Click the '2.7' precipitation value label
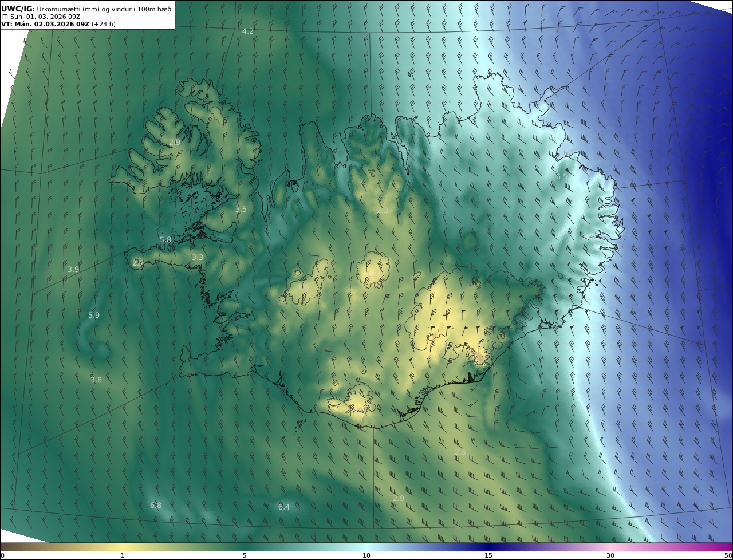The image size is (733, 560). point(138,263)
